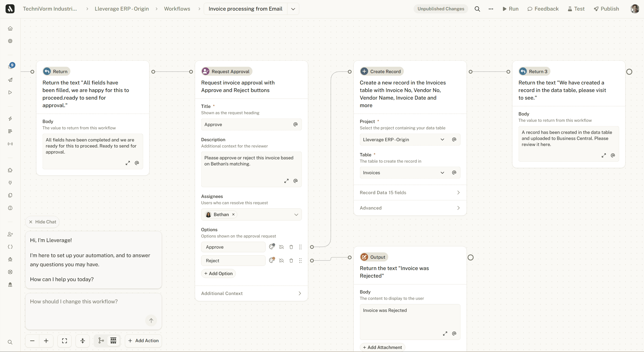Open search at the bottom of the sidebar
Screen dimensions: 644x352
point(10,342)
